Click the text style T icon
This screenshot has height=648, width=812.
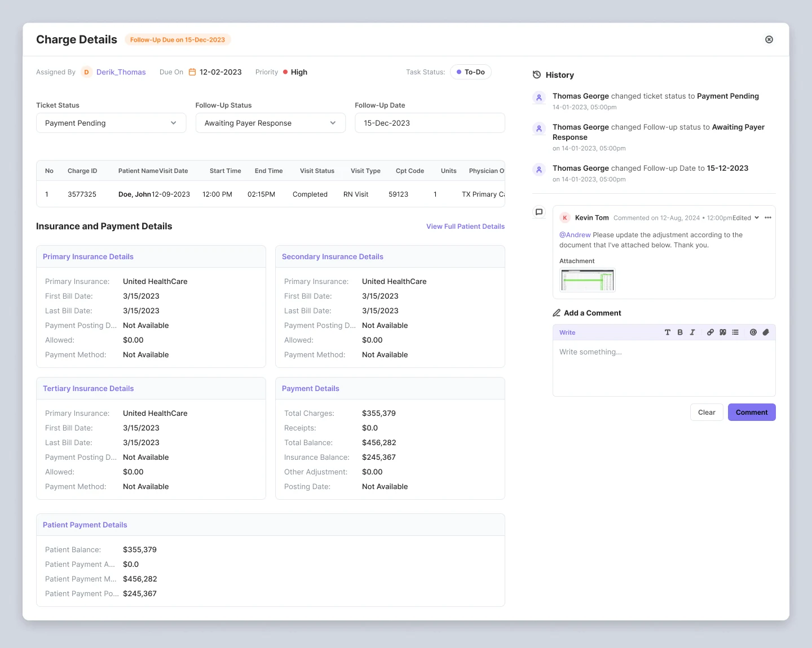click(x=668, y=332)
